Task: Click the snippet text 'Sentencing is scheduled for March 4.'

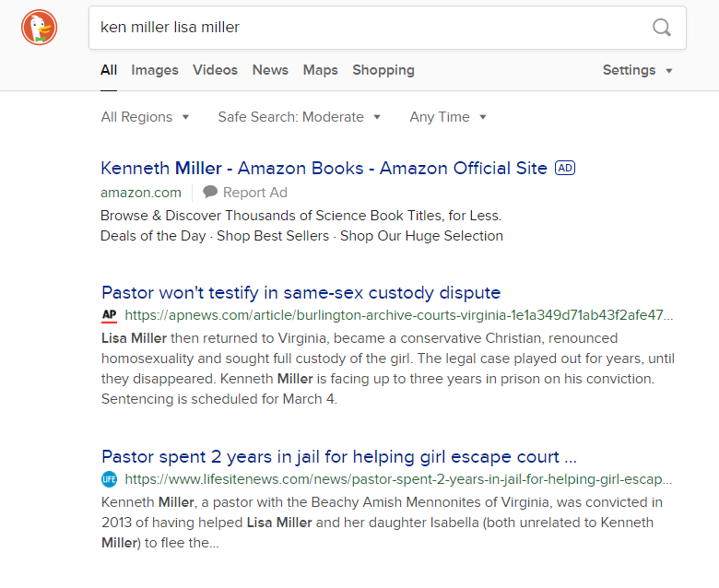Action: tap(219, 399)
